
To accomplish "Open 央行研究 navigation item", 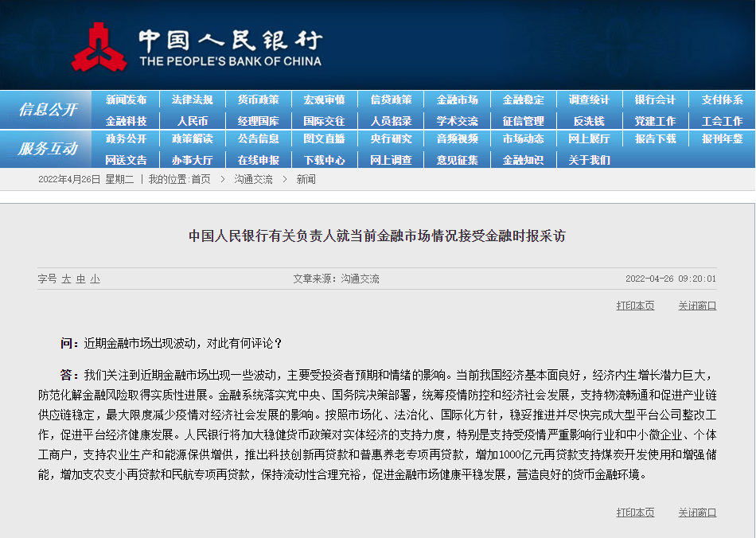I will pos(391,138).
